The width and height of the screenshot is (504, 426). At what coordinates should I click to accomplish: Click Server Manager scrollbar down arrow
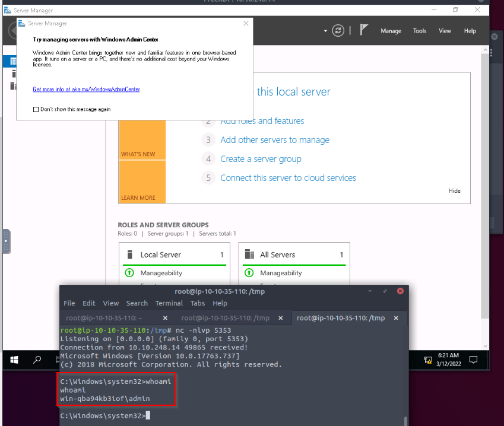click(x=485, y=346)
